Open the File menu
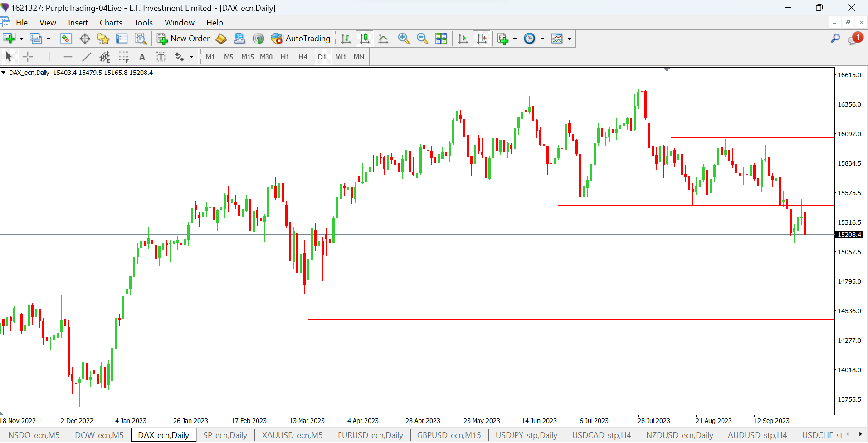 [22, 23]
